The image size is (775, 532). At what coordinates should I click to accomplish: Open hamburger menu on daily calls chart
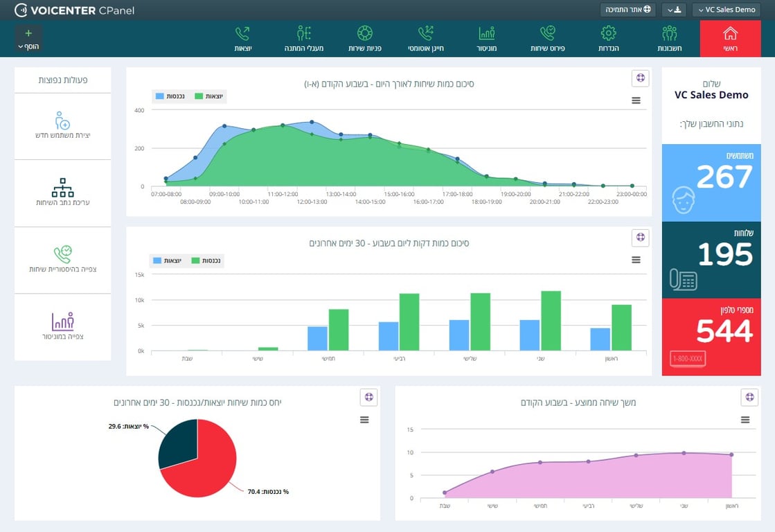(x=636, y=100)
